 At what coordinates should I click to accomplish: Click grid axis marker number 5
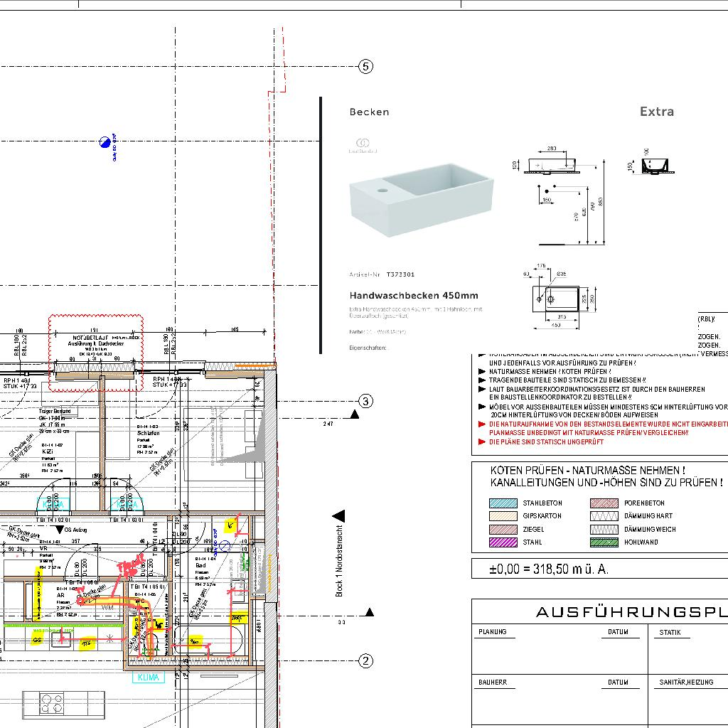tap(365, 67)
